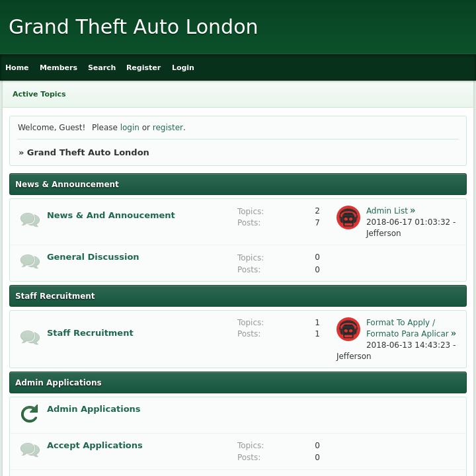Click the Accept Applications speech bubble icon
476x476 pixels.
pyautogui.click(x=30, y=450)
